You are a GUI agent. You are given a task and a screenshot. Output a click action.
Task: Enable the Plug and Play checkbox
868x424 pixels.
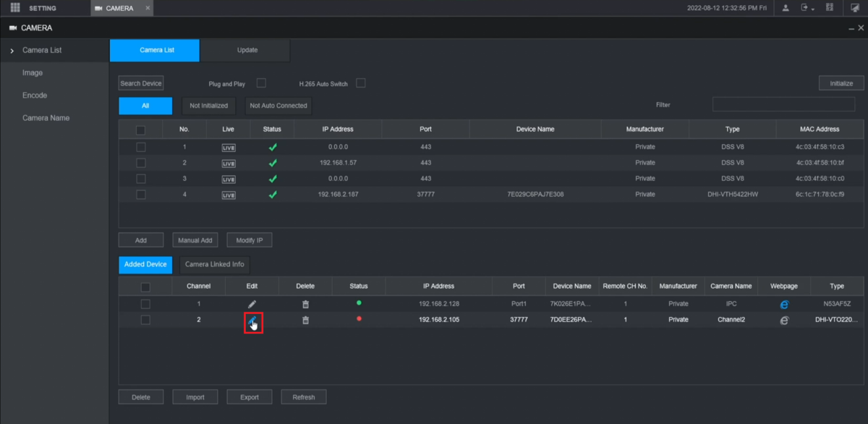(x=261, y=83)
